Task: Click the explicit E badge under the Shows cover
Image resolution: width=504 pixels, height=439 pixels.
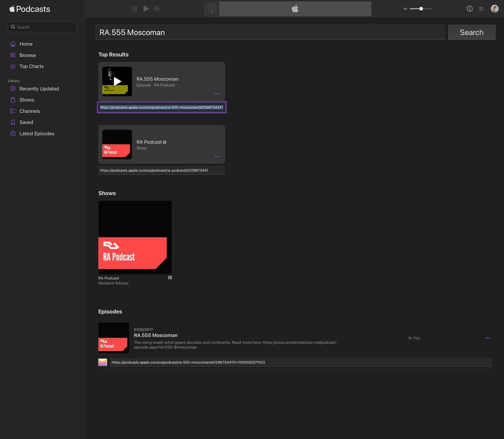Action: click(x=170, y=278)
